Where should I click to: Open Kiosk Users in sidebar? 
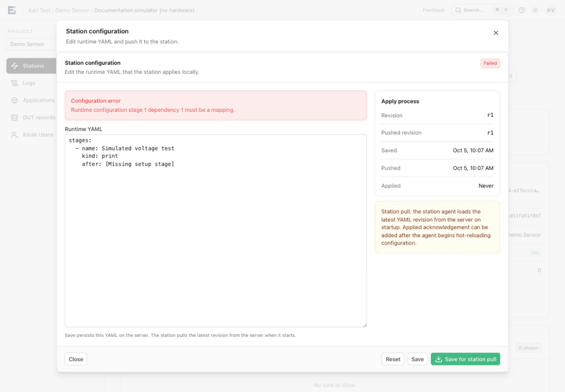point(31,134)
